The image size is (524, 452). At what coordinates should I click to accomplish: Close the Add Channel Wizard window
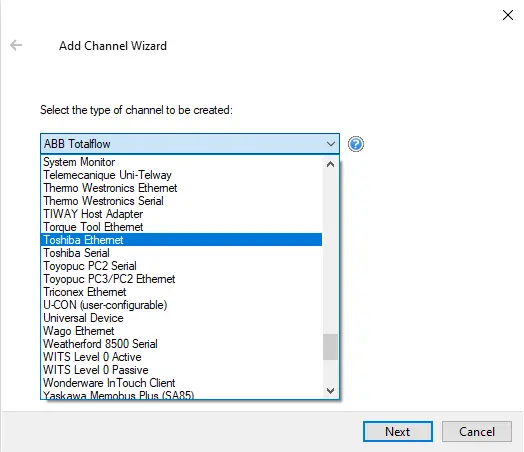[508, 15]
